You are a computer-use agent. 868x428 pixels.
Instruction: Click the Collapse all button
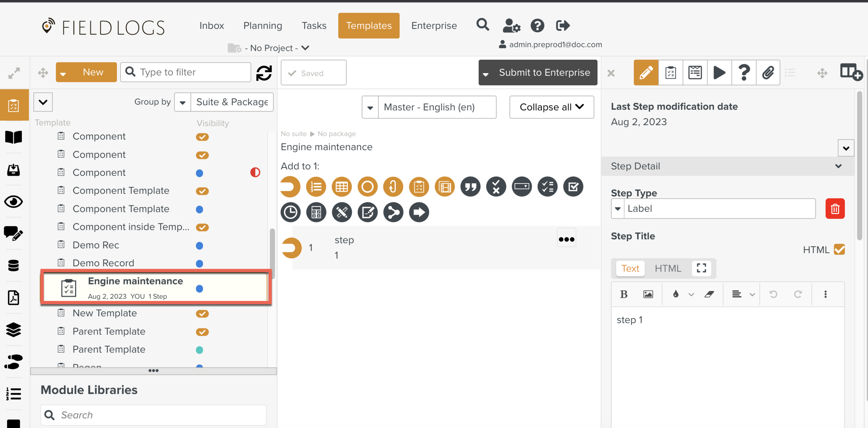pos(551,107)
